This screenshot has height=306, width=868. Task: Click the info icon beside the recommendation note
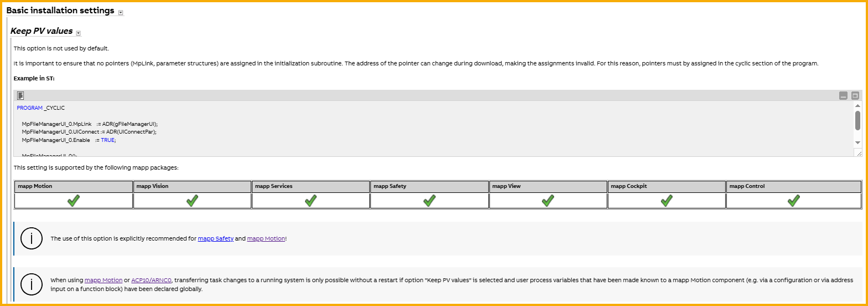(32, 238)
